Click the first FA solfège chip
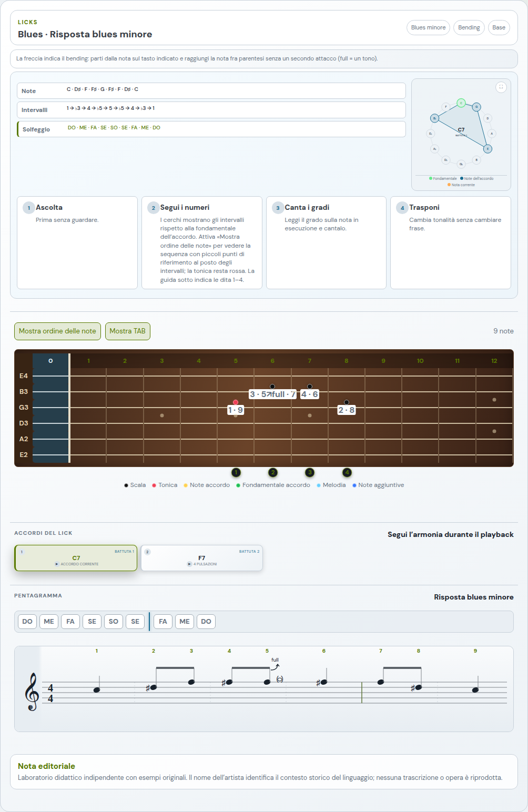This screenshot has height=812, width=528. 70,622
